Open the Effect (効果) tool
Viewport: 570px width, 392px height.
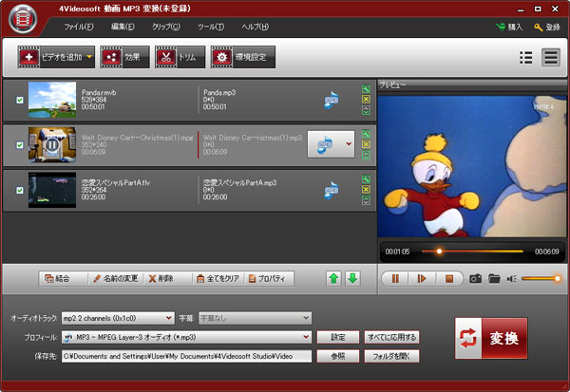124,57
